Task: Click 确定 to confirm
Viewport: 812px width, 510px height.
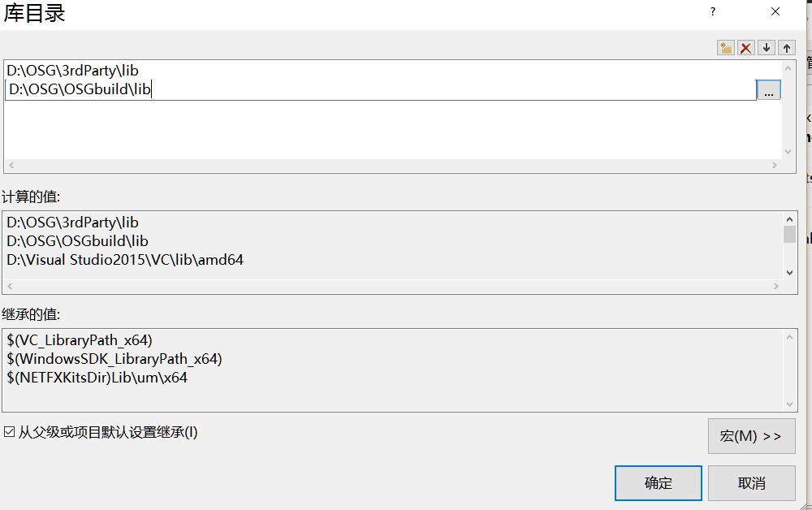Action: pyautogui.click(x=658, y=483)
